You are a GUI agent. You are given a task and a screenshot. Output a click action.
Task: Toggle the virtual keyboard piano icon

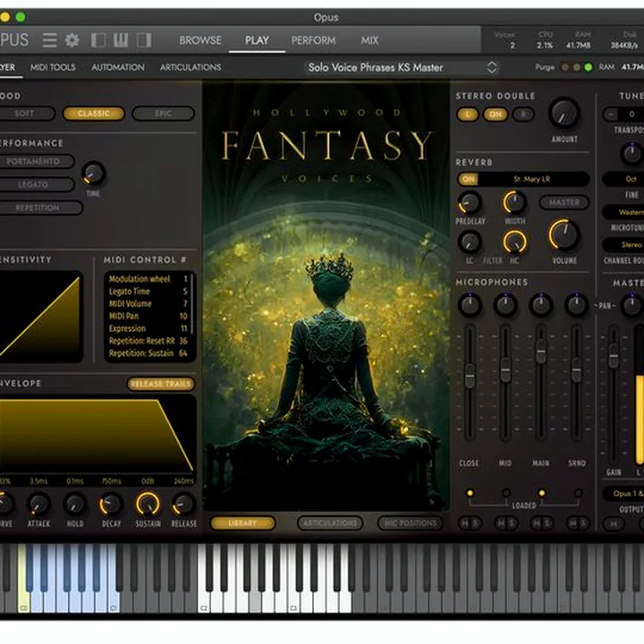click(x=121, y=40)
